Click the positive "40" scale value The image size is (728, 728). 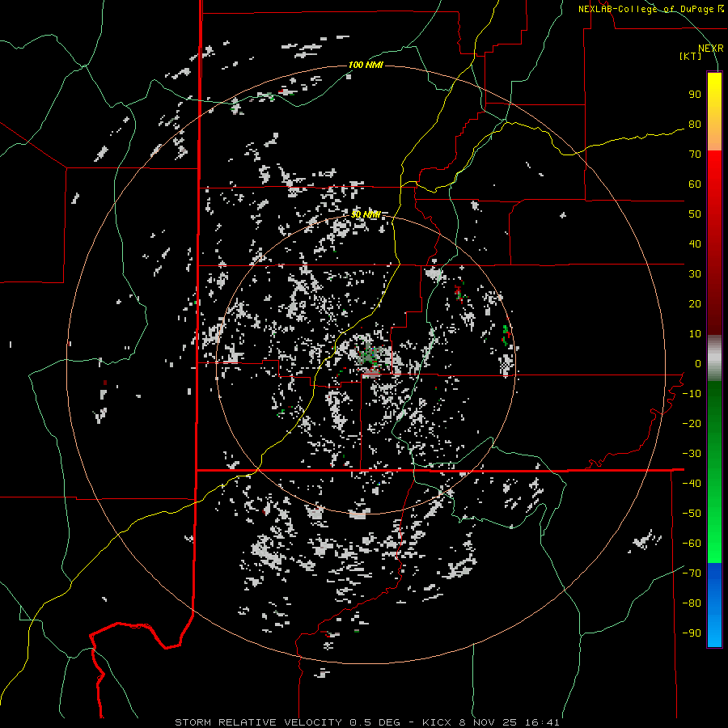pos(695,244)
